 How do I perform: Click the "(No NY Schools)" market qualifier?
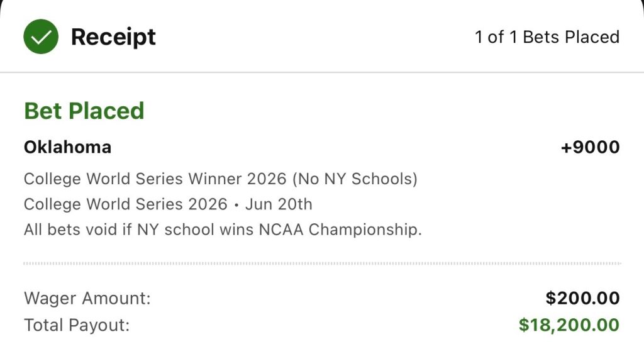click(x=354, y=179)
